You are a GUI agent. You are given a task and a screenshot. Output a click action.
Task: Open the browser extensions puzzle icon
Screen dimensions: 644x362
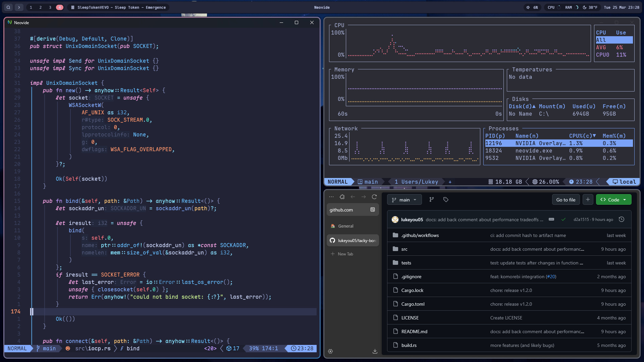(x=342, y=197)
